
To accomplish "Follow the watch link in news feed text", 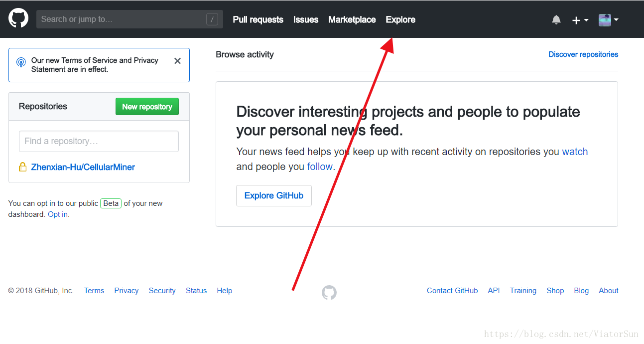I will pos(575,152).
